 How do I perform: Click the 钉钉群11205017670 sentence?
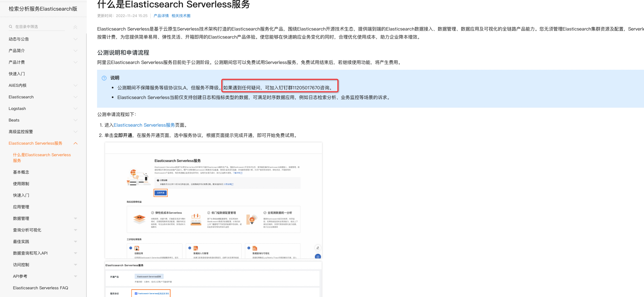[278, 88]
